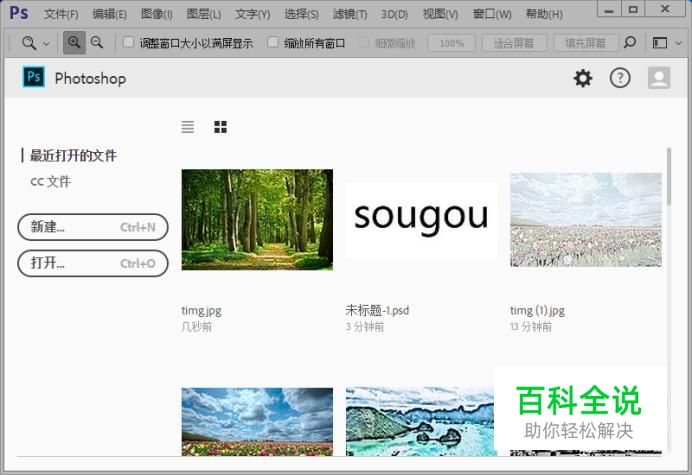
Task: Click the 100% zoom button
Action: pos(451,43)
